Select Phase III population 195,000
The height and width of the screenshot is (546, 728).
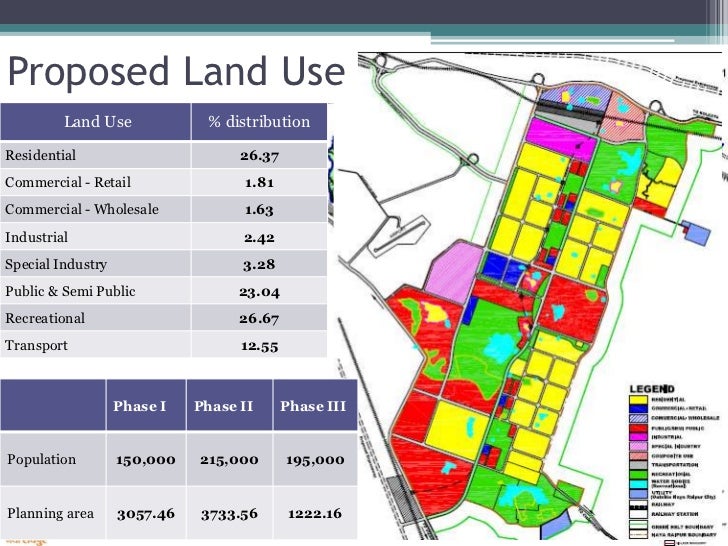pyautogui.click(x=315, y=460)
